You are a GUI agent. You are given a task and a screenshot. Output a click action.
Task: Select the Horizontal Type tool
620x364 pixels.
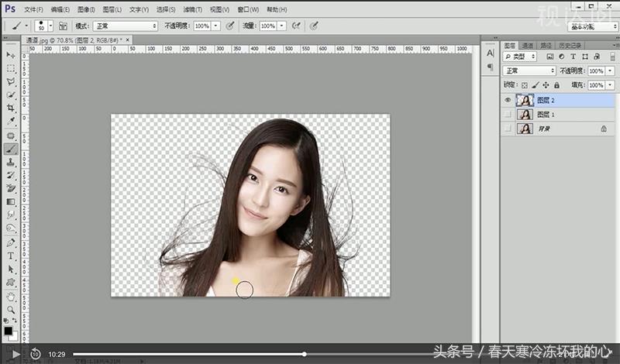point(11,256)
